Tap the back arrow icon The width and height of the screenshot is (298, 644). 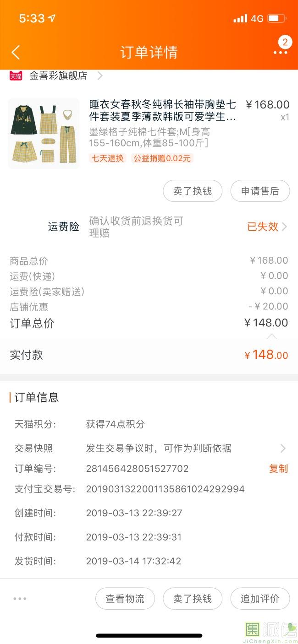click(x=16, y=53)
